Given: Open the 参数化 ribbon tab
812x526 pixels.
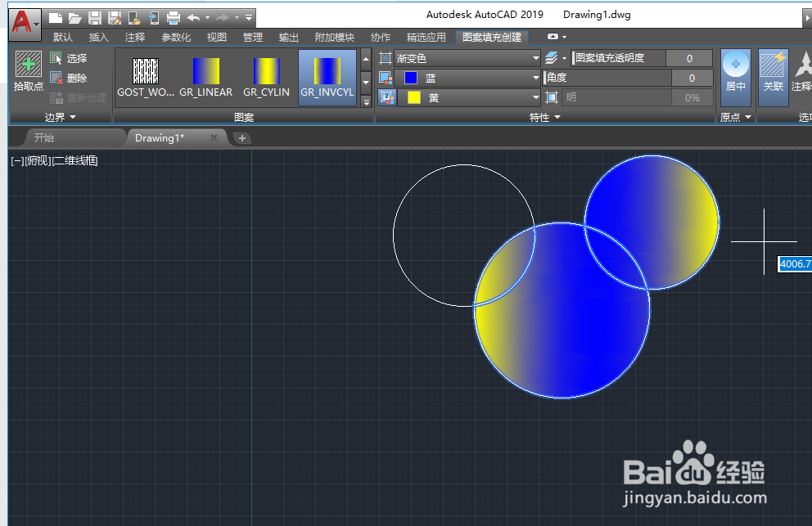Looking at the screenshot, I should (x=176, y=38).
